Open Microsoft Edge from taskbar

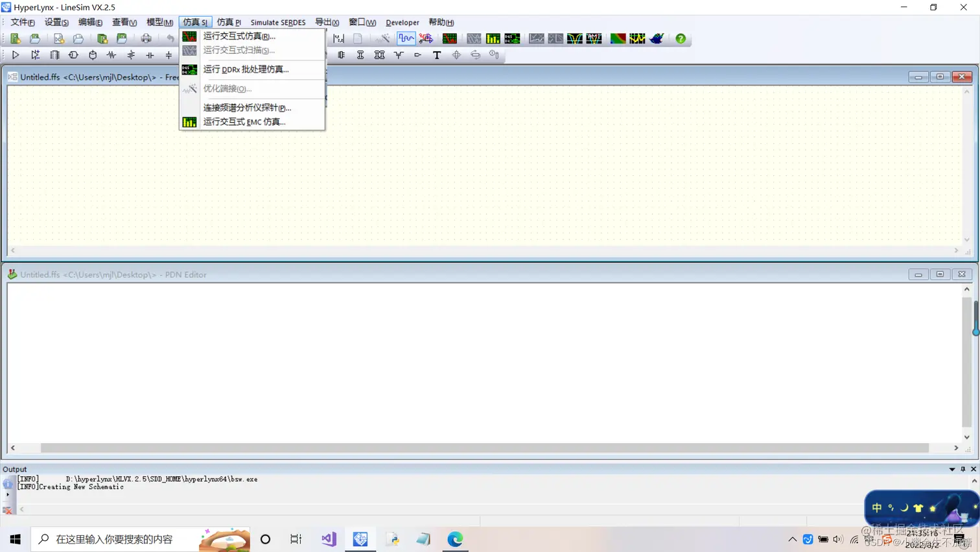pos(455,539)
